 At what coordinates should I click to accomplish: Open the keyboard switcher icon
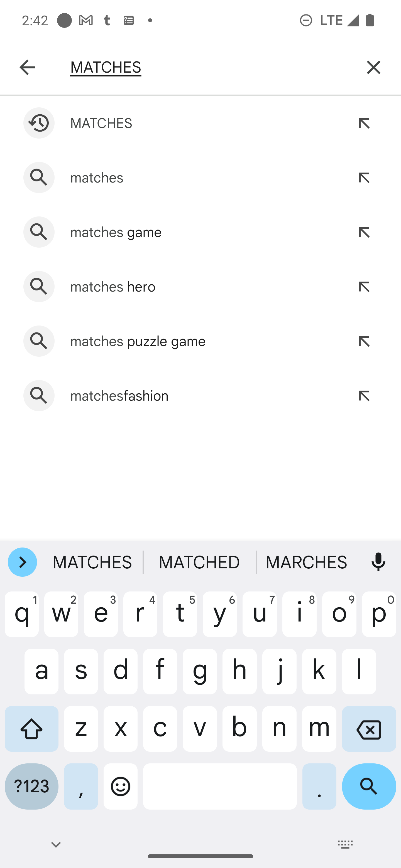pos(345,844)
